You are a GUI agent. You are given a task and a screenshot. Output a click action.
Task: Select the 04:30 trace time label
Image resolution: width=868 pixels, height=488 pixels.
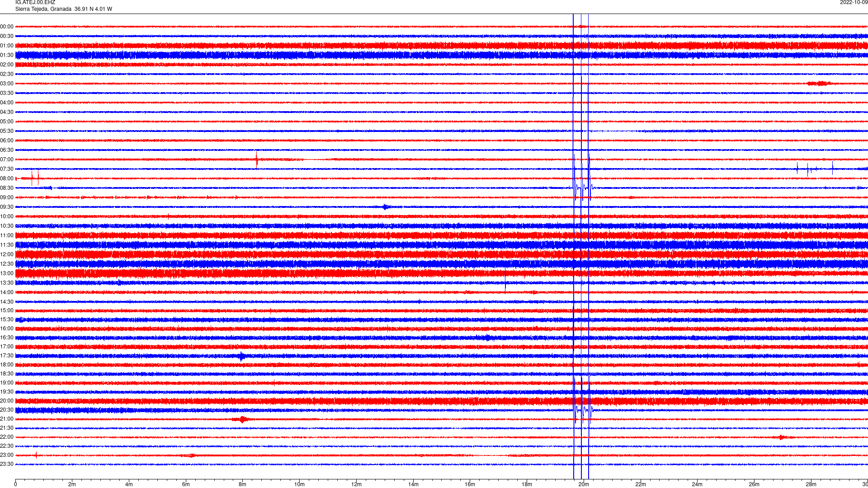[7, 112]
